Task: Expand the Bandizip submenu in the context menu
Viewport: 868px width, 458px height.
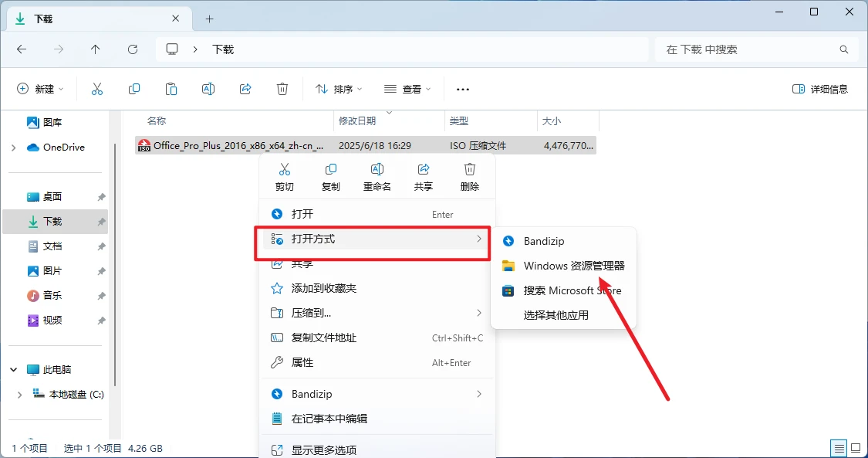Action: (479, 394)
